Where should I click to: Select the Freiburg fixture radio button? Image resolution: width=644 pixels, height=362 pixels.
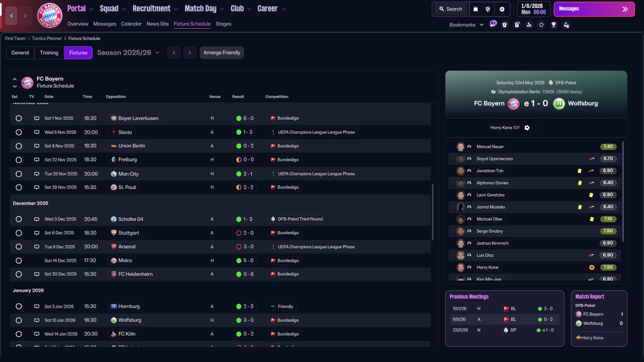point(19,159)
